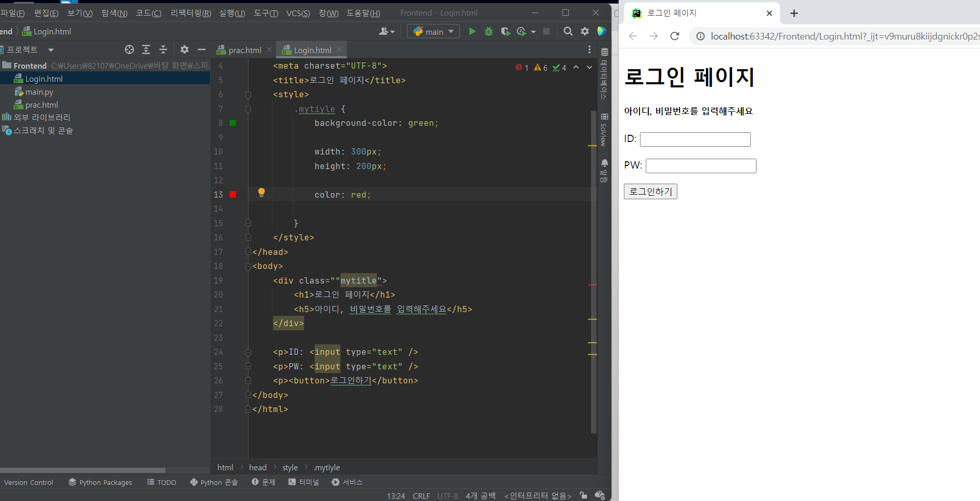Screen dimensions: 980x501
Task: Open the profiler run options dropdown arrow
Action: [533, 32]
